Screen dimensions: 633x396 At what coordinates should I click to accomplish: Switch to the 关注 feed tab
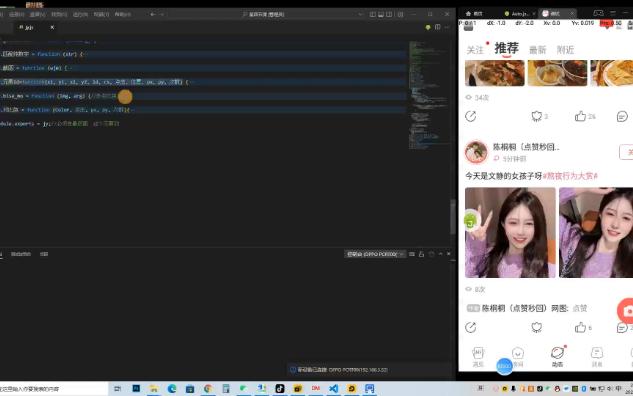pyautogui.click(x=475, y=50)
